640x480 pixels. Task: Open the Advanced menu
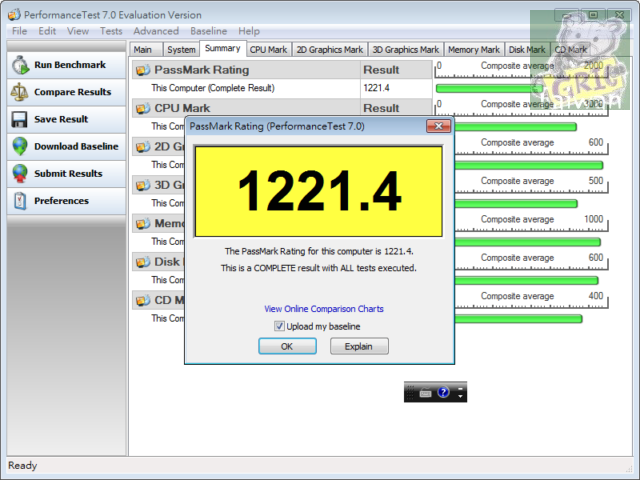156,31
